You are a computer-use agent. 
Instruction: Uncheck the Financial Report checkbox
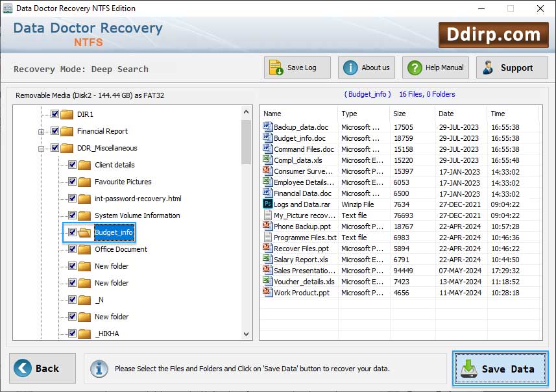[54, 131]
